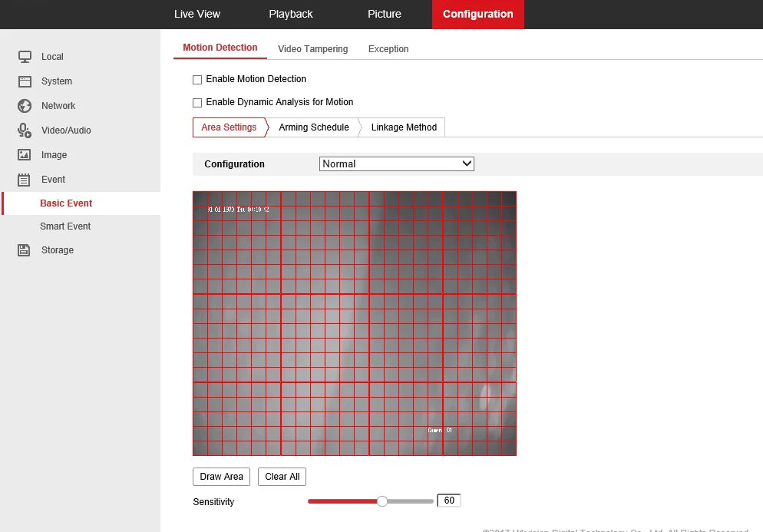
Task: Click the Storage disk icon in sidebar
Action: tap(25, 250)
